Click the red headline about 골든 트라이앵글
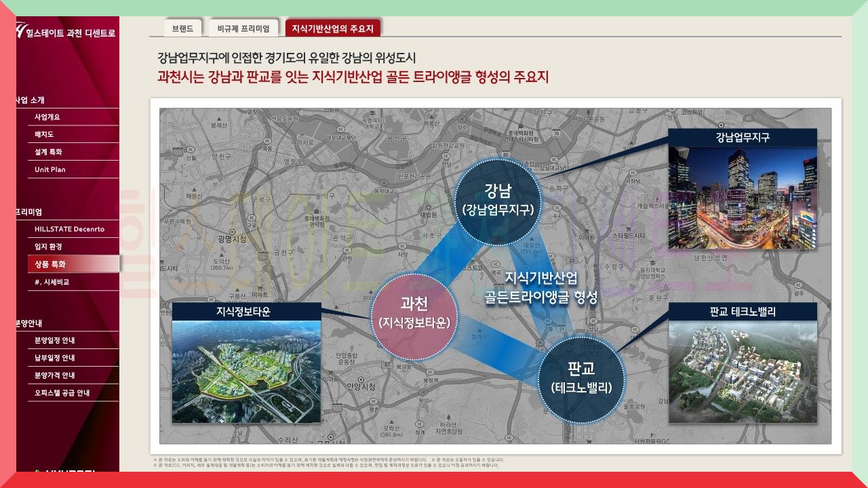 coord(353,77)
